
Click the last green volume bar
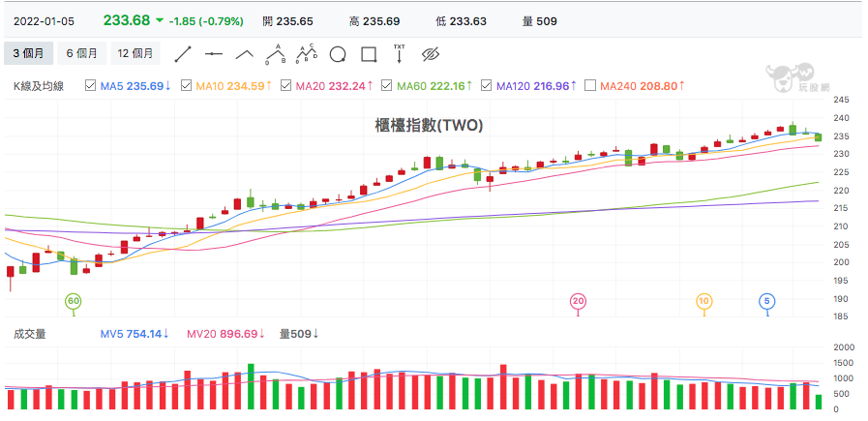click(x=819, y=402)
